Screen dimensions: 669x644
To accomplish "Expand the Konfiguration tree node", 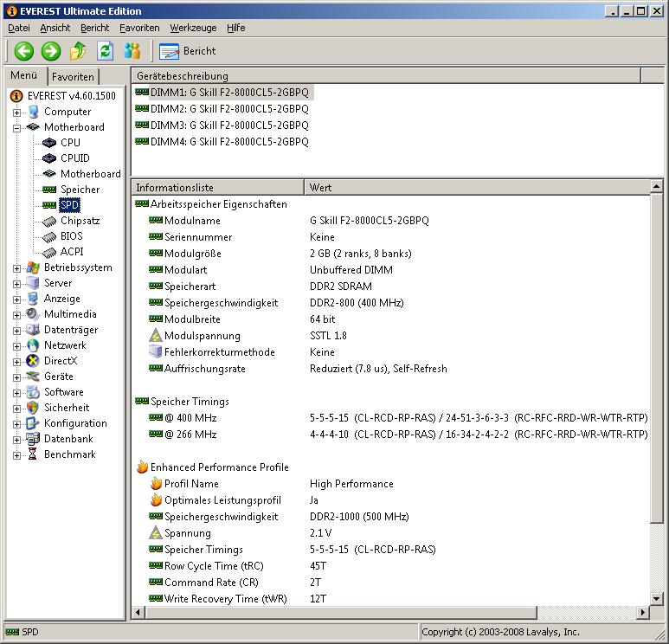I will point(16,424).
